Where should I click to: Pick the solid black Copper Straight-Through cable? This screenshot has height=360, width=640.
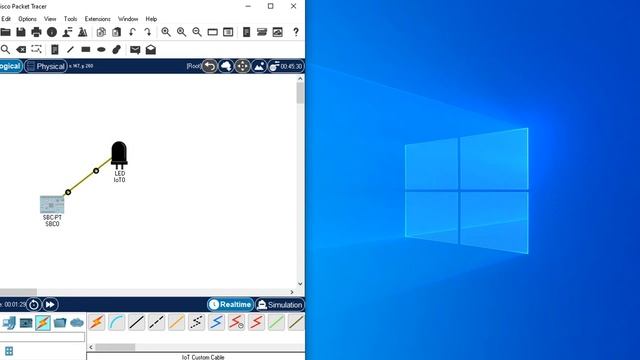click(137, 322)
